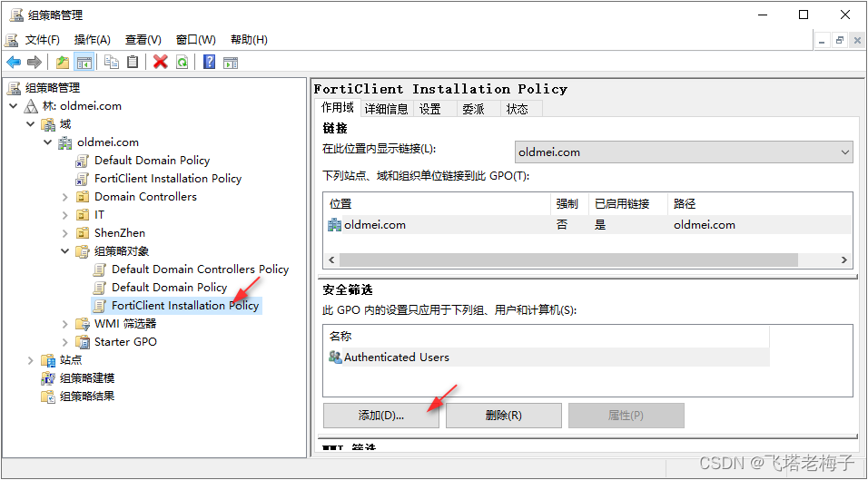Select the Authenticated Users entry
The image size is (868, 480).
click(x=547, y=358)
